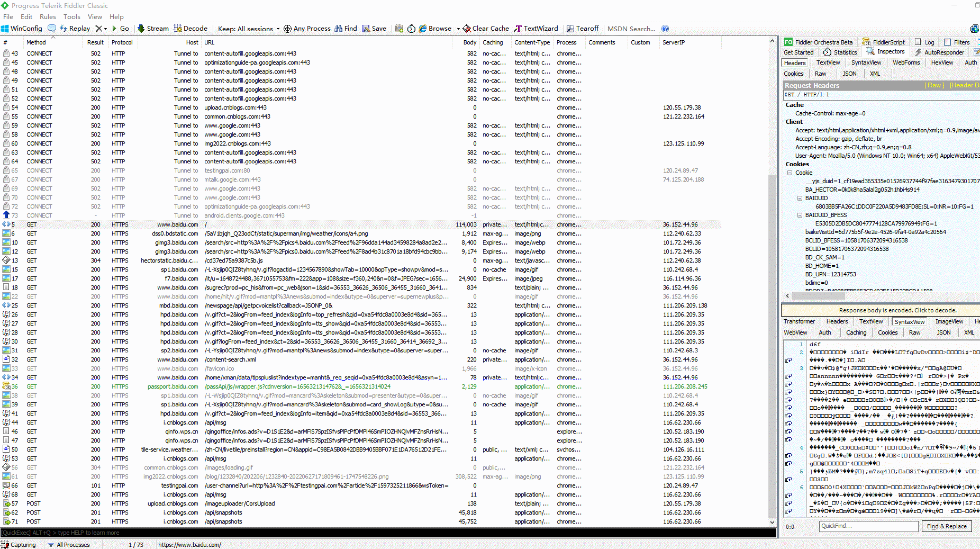Click the session 73 upload arrow icon

click(6, 215)
